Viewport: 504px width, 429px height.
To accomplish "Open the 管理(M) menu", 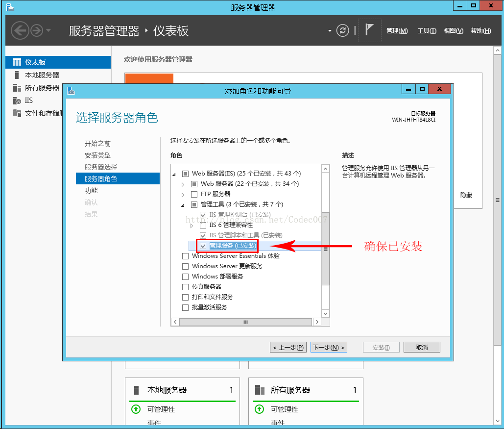I will pos(397,30).
